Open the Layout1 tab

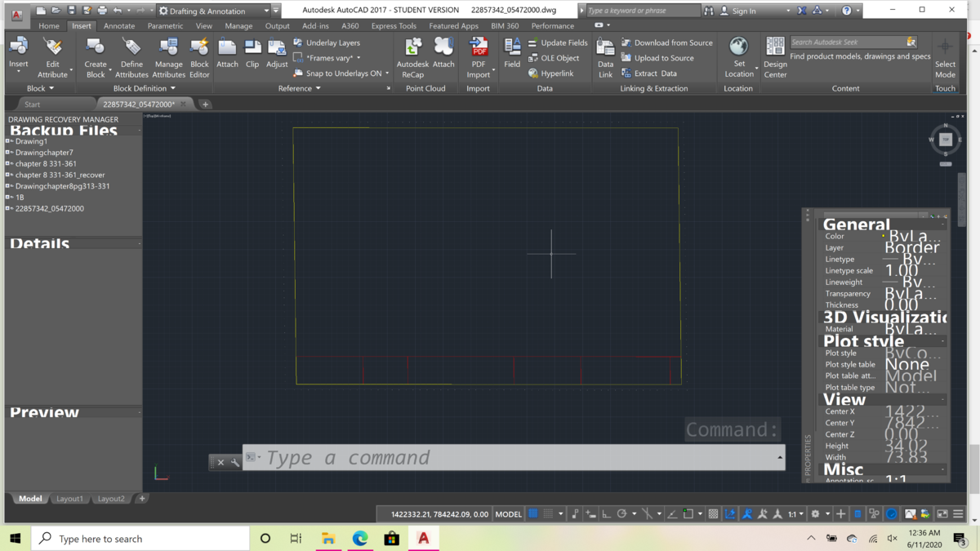[x=69, y=499]
